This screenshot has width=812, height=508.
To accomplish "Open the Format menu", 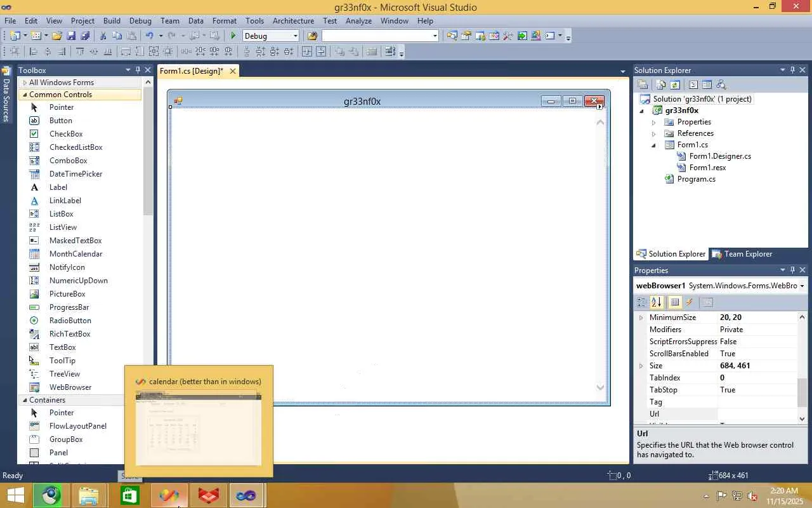I will coord(224,21).
